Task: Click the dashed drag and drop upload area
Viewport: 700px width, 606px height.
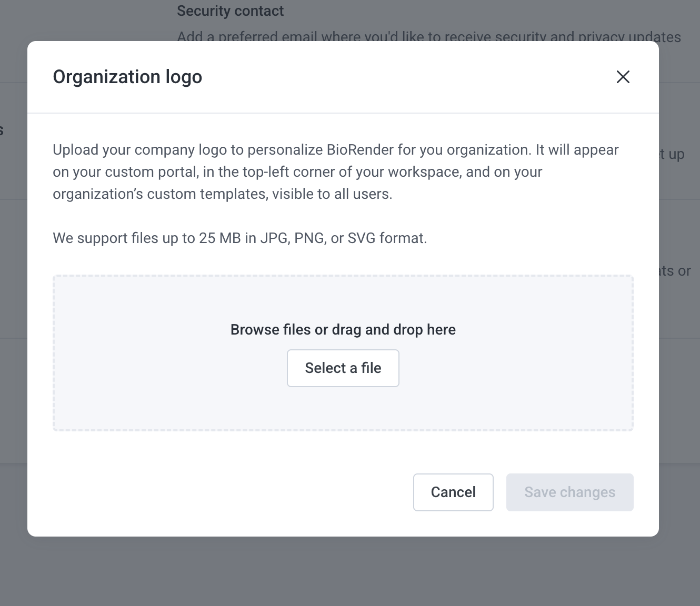Action: click(343, 353)
